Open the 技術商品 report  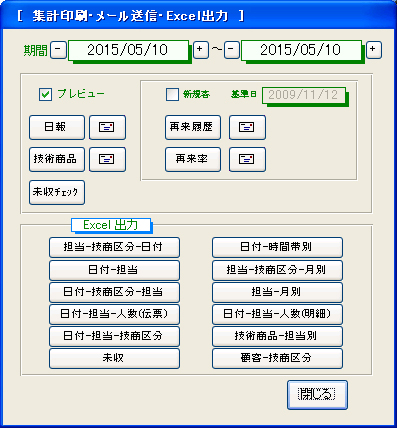[57, 159]
